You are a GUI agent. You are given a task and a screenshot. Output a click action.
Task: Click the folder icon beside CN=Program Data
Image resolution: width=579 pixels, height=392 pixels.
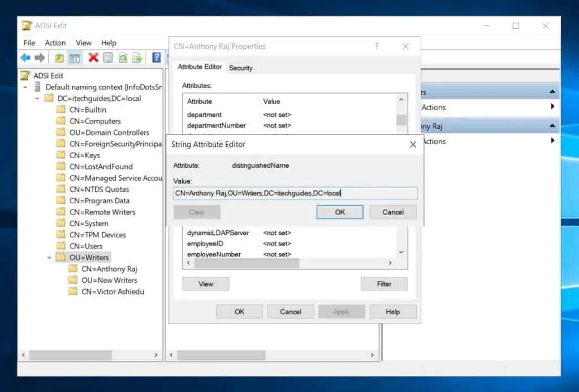tap(61, 201)
